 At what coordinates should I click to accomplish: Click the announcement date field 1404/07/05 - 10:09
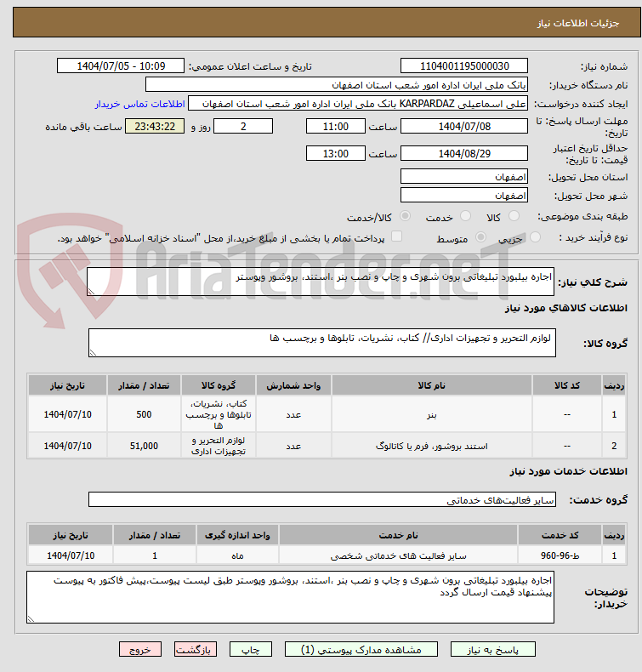[x=121, y=66]
